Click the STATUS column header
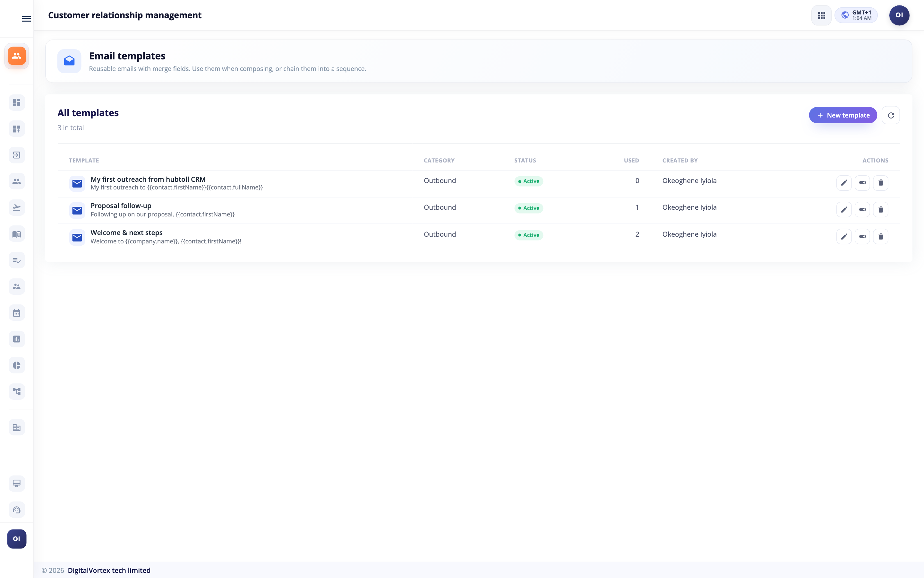Screen dimensions: 924x578 tap(525, 161)
